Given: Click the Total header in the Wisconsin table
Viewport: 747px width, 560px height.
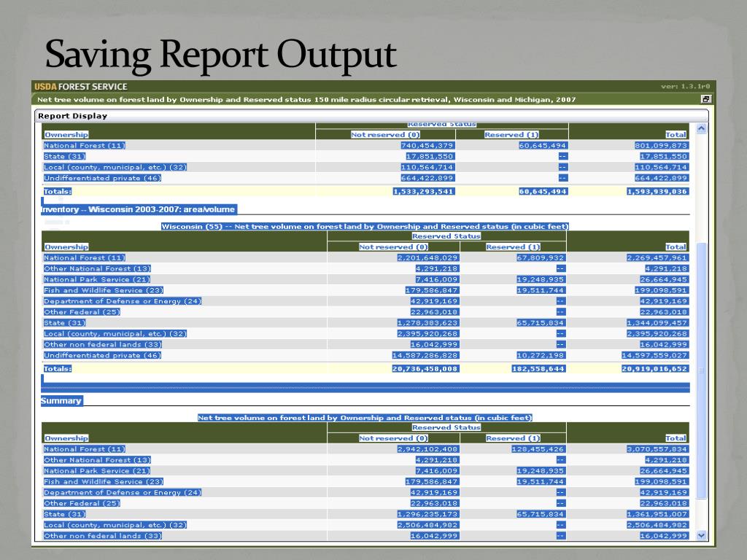Looking at the screenshot, I should click(x=676, y=246).
